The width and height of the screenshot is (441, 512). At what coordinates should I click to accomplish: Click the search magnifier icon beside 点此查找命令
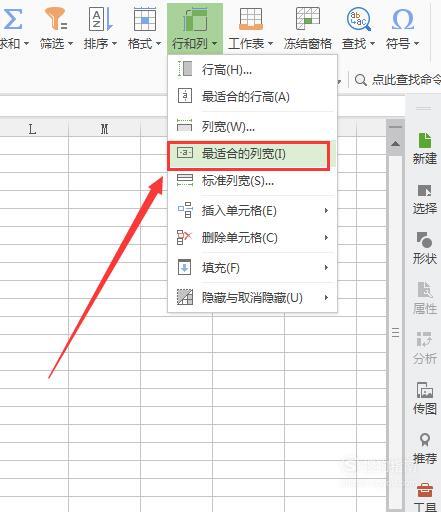(x=360, y=80)
